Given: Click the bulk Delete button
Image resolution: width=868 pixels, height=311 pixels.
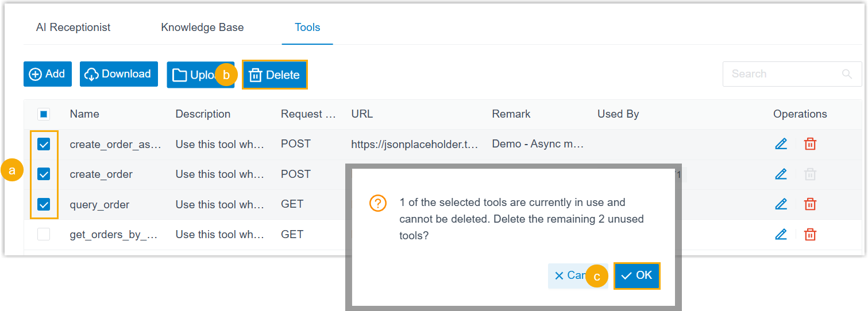Looking at the screenshot, I should click(275, 75).
